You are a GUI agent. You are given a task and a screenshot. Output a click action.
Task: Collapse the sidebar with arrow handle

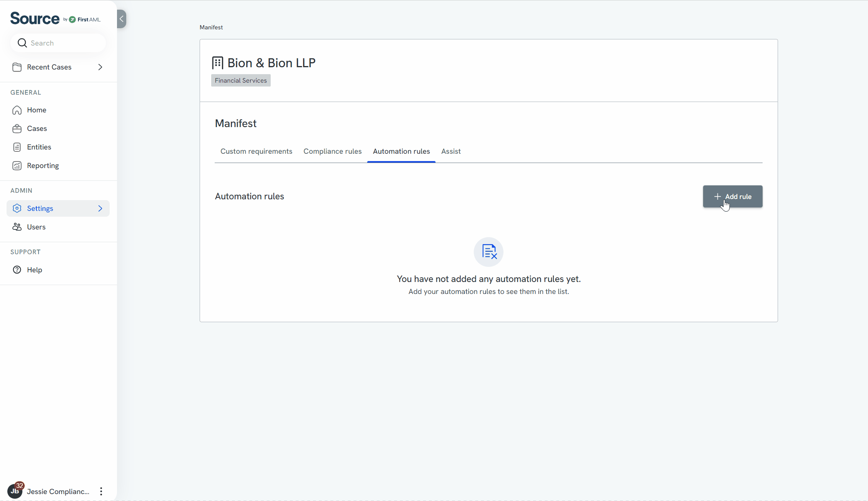(122, 19)
